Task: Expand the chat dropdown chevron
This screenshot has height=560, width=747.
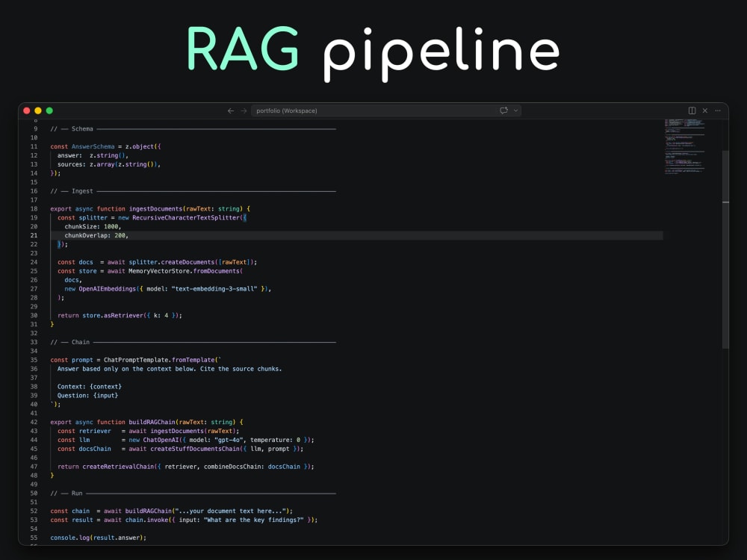Action: [x=515, y=111]
